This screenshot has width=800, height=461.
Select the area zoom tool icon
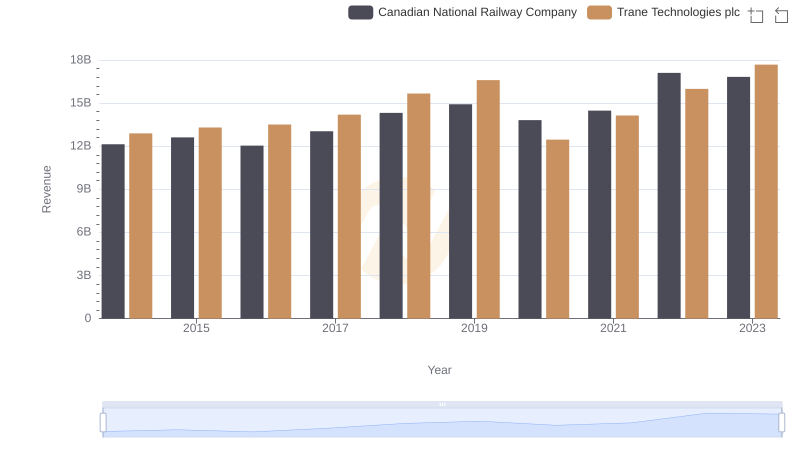tap(756, 15)
